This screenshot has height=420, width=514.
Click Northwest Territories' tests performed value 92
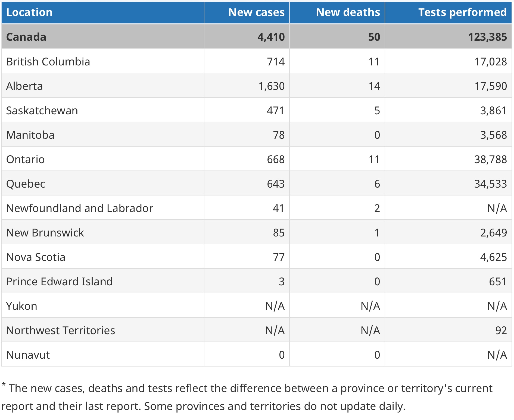click(501, 330)
